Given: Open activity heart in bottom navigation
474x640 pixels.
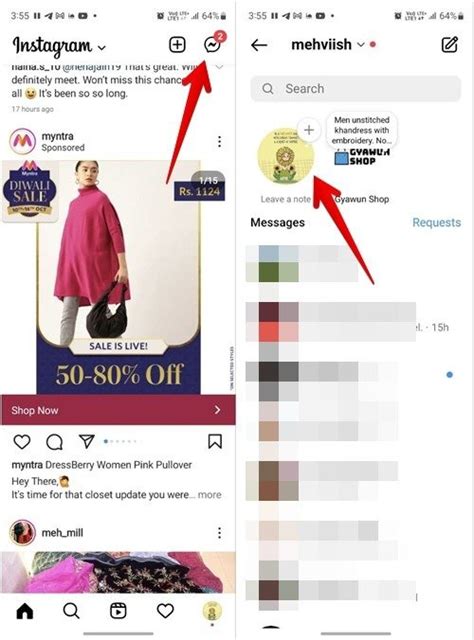Looking at the screenshot, I should coord(165,611).
